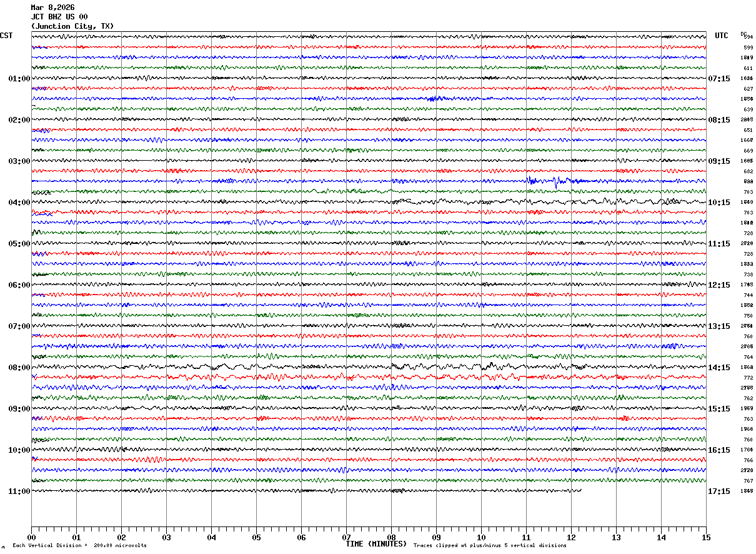This screenshot has width=756, height=554.
Task: Click minute tick label "01" on x-axis
Action: tap(76, 538)
